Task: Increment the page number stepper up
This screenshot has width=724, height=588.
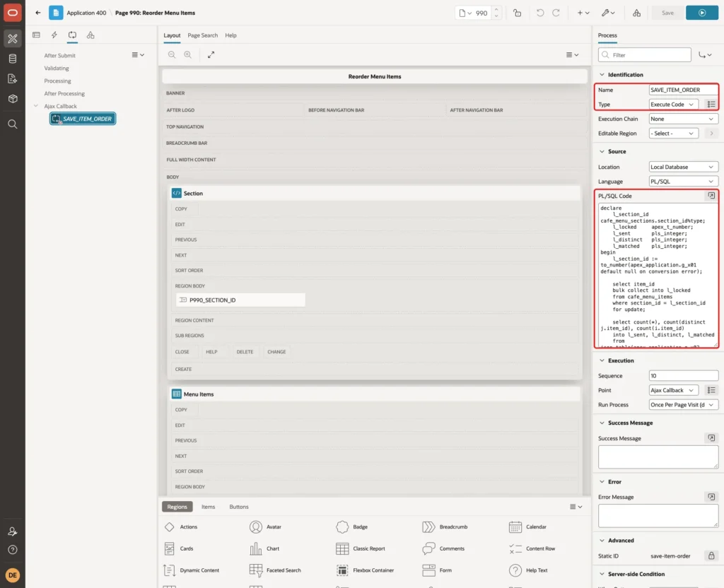Action: click(496, 9)
